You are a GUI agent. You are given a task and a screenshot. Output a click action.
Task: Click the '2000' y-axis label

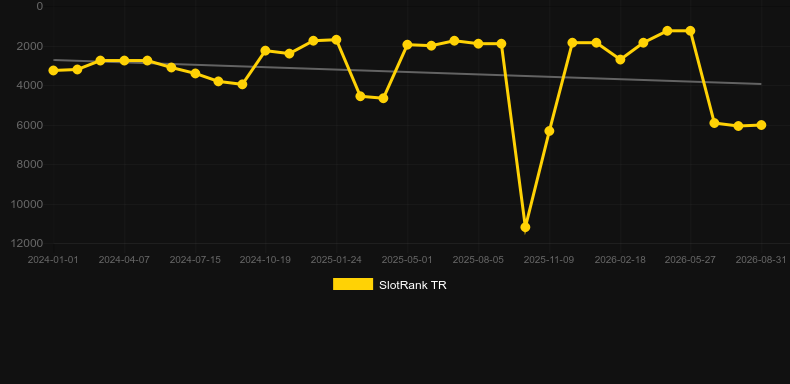(30, 46)
